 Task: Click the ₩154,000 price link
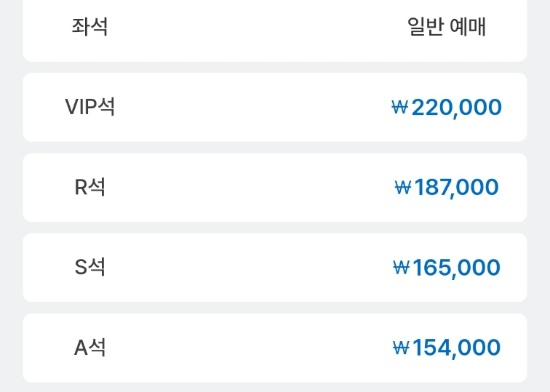tap(447, 348)
